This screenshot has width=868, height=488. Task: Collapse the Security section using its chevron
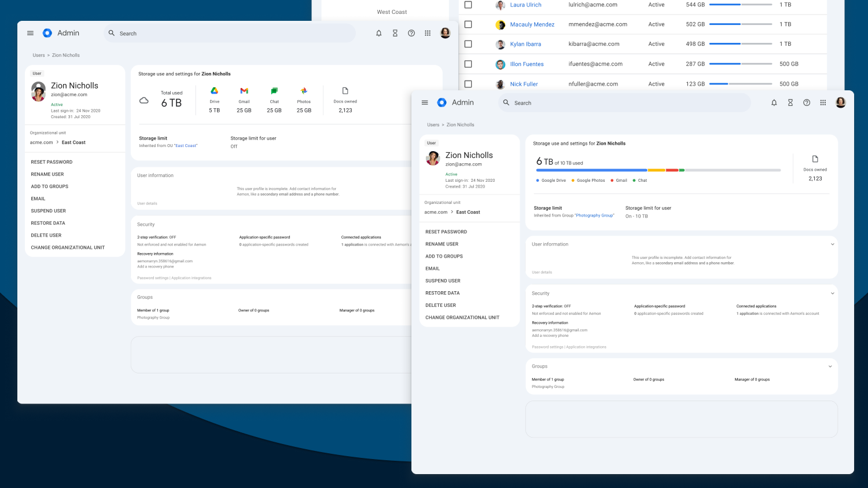(832, 293)
